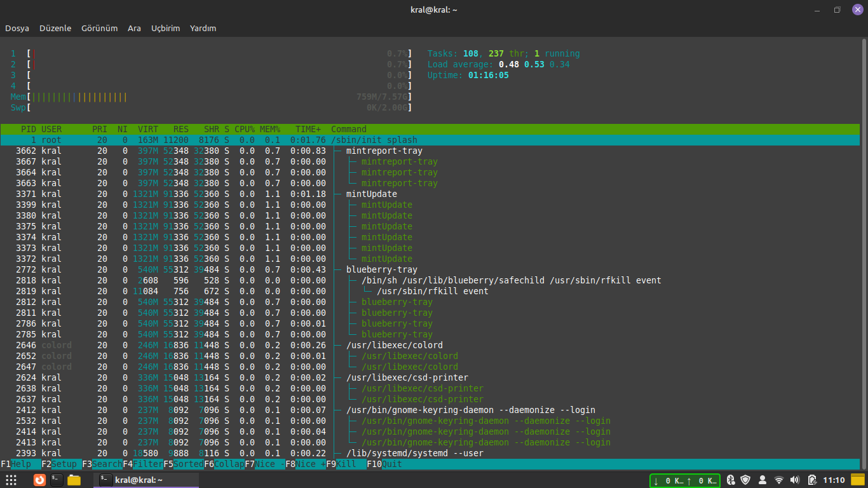Collapse the mintUpdate process tree row
The width and height of the screenshot is (868, 488).
371,194
